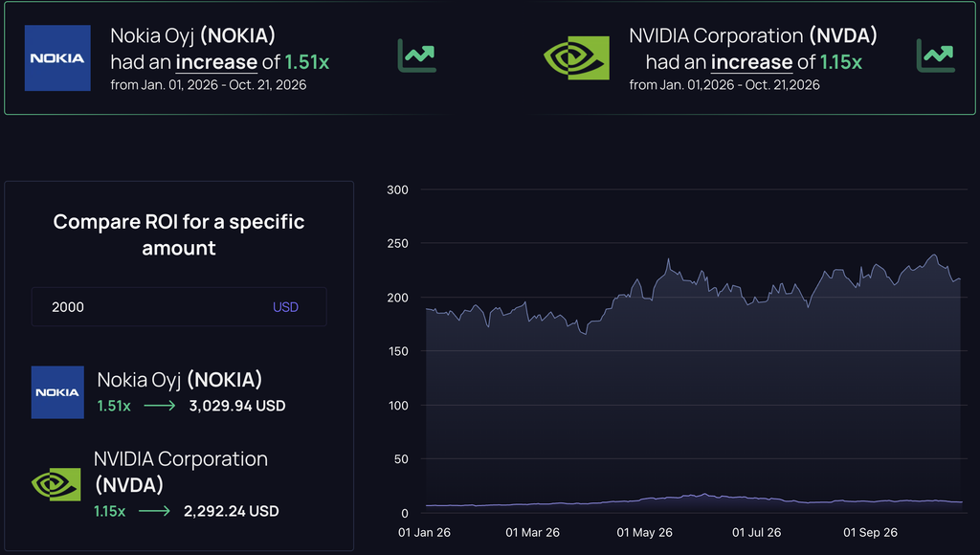980x555 pixels.
Task: Click the Nokia logo in top banner
Action: coord(57,58)
